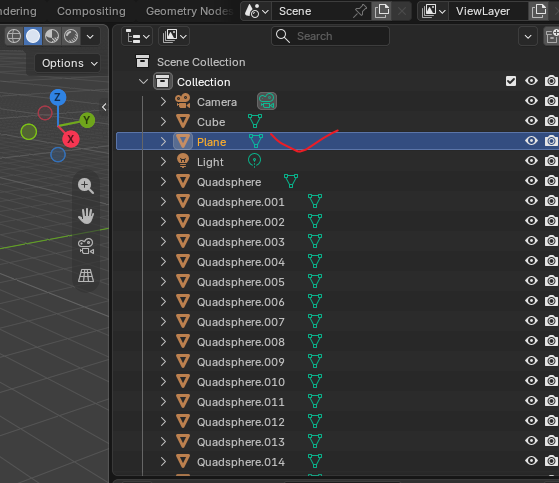Click the Light data bulb icon
This screenshot has height=483, width=559.
click(x=254, y=161)
